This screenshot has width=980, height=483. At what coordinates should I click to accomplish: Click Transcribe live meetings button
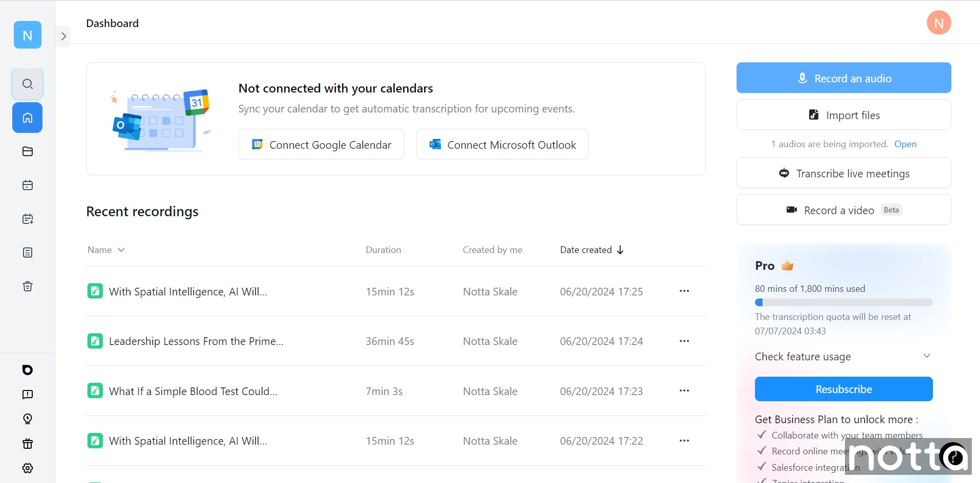pos(844,173)
